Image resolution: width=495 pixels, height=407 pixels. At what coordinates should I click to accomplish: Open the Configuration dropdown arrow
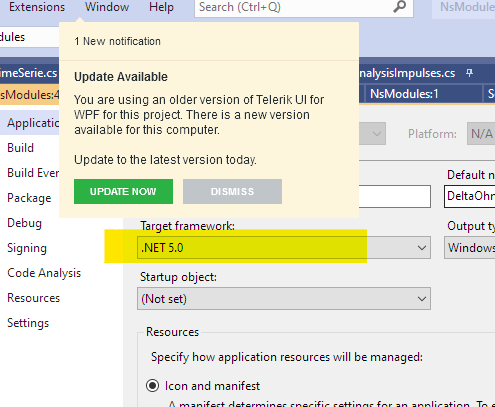[377, 134]
